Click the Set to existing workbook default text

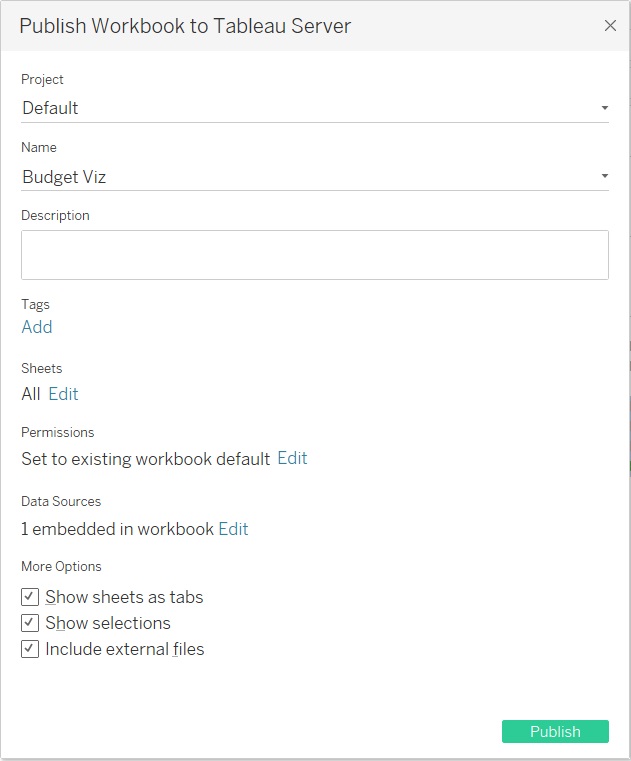click(146, 459)
